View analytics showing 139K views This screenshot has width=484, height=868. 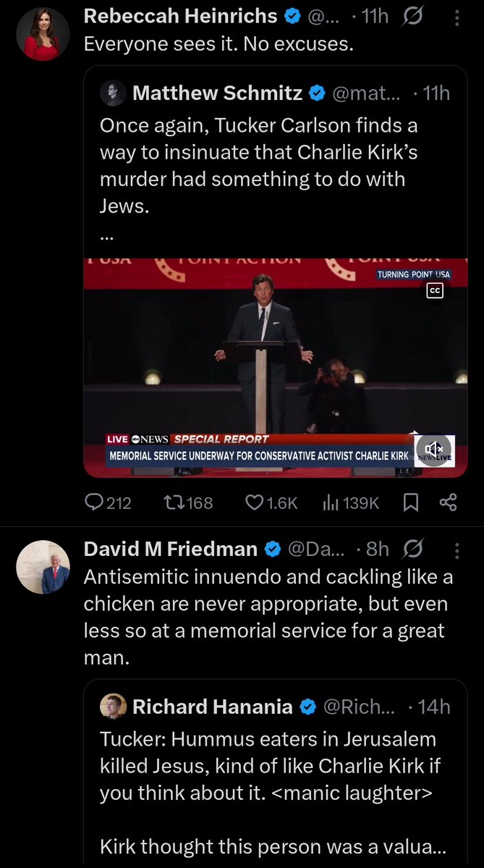point(331,502)
